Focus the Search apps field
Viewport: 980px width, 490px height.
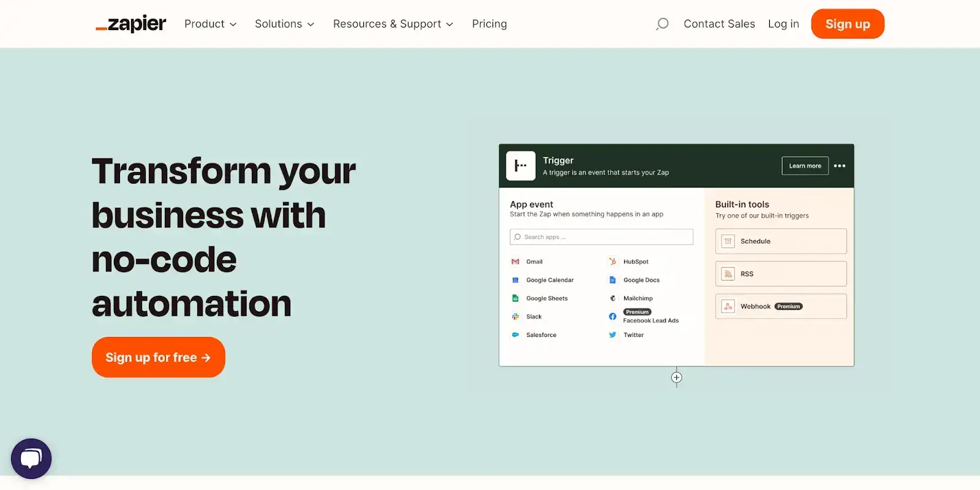click(601, 237)
